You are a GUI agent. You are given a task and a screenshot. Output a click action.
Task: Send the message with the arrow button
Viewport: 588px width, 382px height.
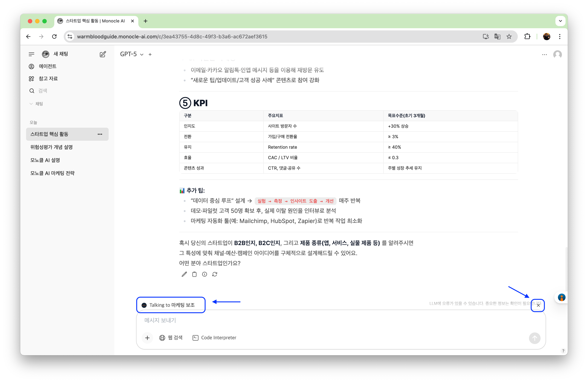pos(535,338)
